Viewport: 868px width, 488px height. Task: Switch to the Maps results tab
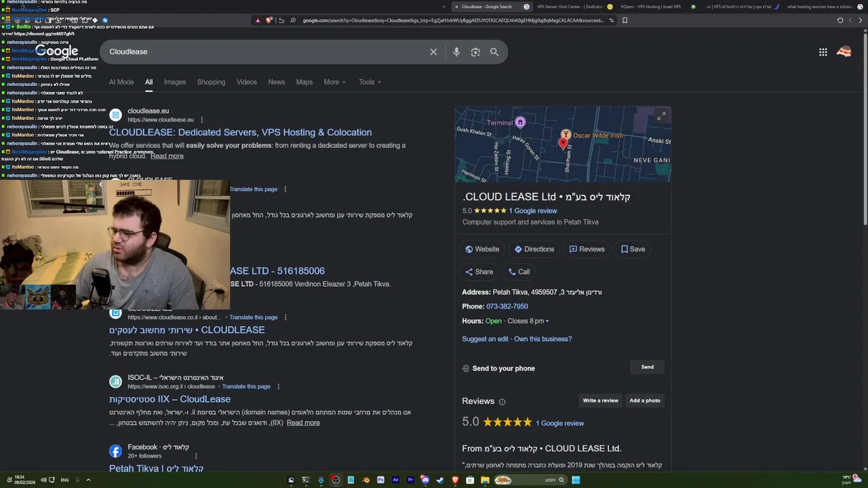304,82
